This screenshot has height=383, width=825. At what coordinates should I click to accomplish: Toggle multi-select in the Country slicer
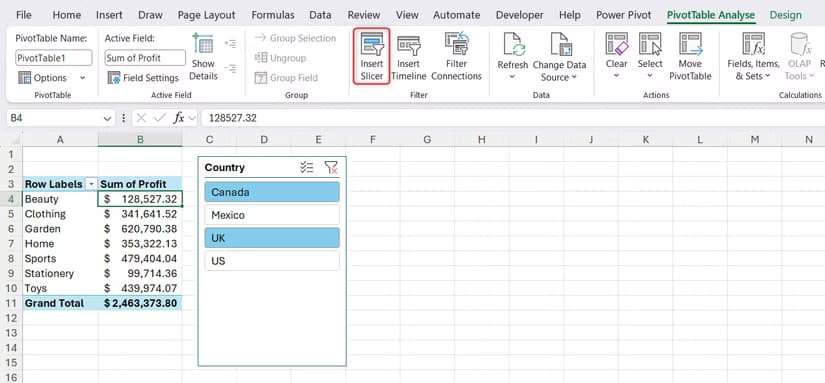point(307,168)
